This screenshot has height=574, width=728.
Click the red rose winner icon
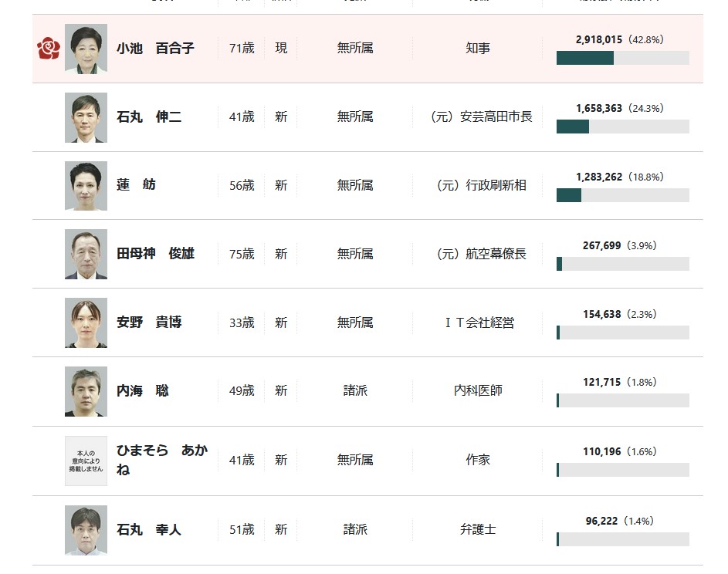point(49,49)
